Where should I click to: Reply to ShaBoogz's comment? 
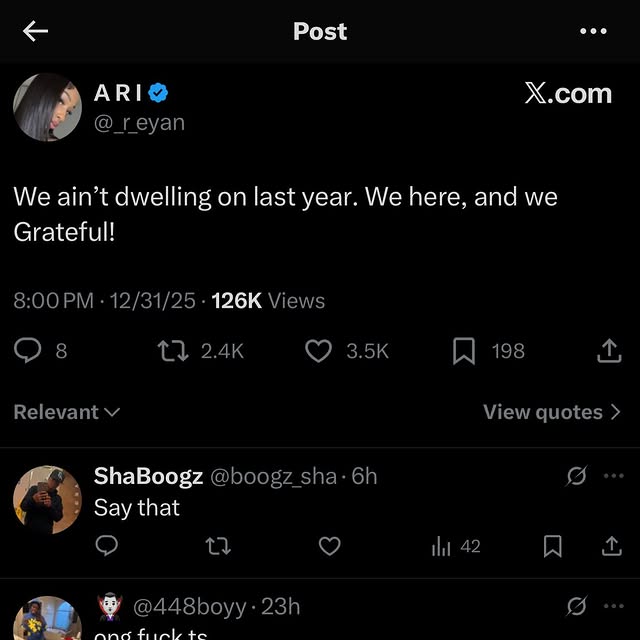tap(108, 546)
